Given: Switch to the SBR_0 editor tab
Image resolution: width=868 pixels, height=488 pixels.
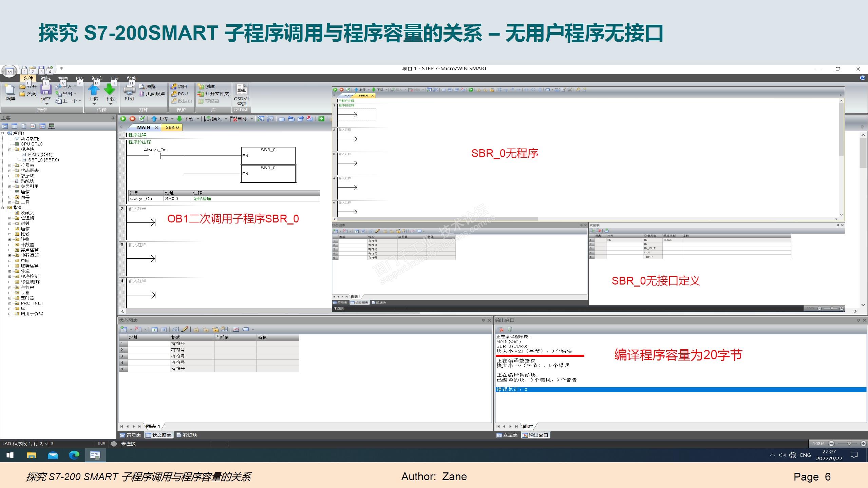Looking at the screenshot, I should 172,127.
